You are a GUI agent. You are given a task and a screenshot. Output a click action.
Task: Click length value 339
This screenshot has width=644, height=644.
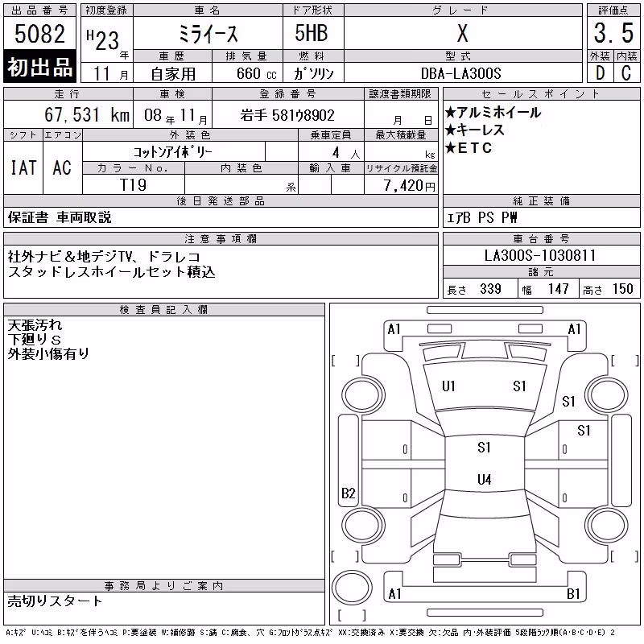tap(490, 289)
